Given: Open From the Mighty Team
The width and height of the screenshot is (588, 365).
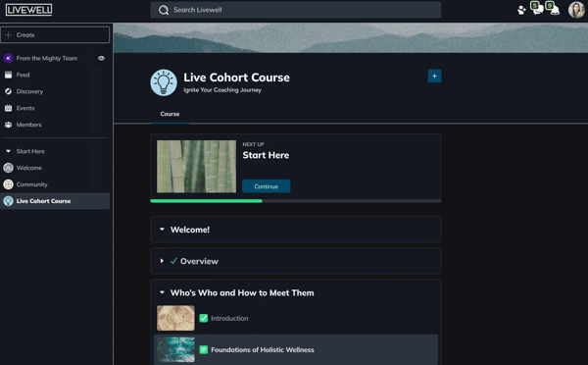Looking at the screenshot, I should [47, 58].
